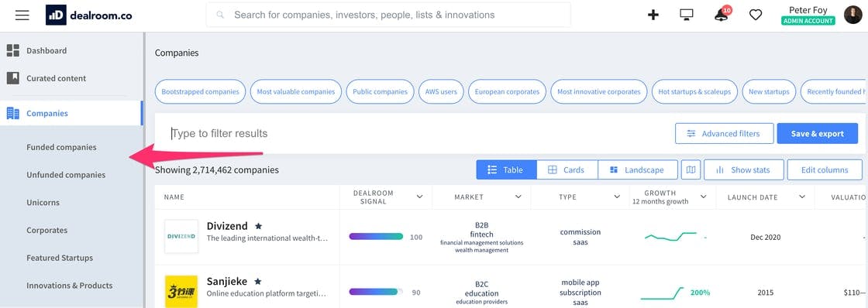Image resolution: width=868 pixels, height=308 pixels.
Task: Open the heart favorites icon
Action: [756, 15]
